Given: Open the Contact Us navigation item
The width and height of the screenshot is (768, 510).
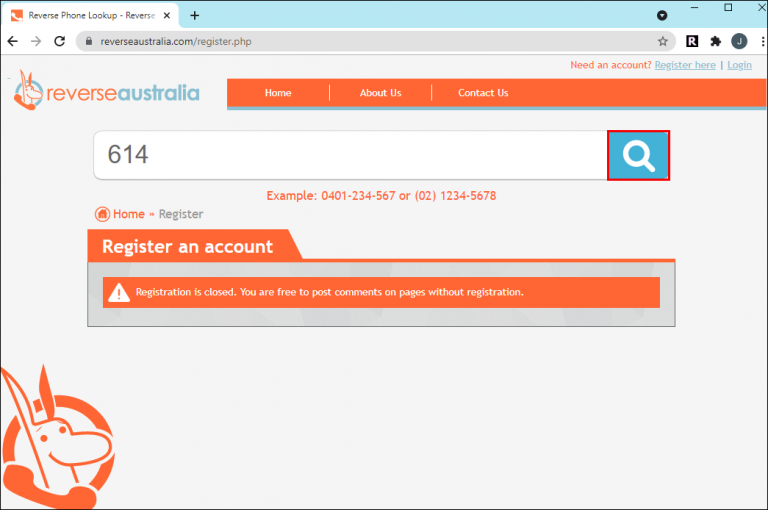Looking at the screenshot, I should 483,93.
